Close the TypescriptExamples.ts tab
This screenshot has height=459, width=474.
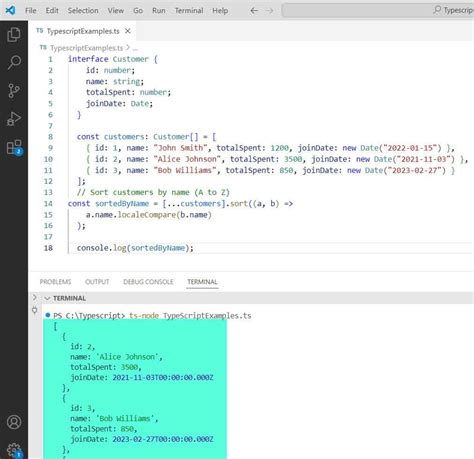[128, 31]
